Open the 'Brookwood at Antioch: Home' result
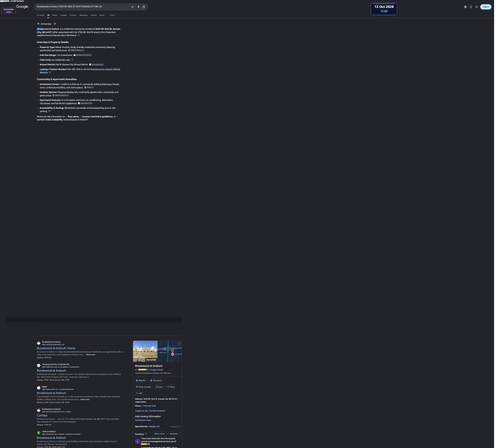The width and height of the screenshot is (500, 448). pyautogui.click(x=56, y=348)
